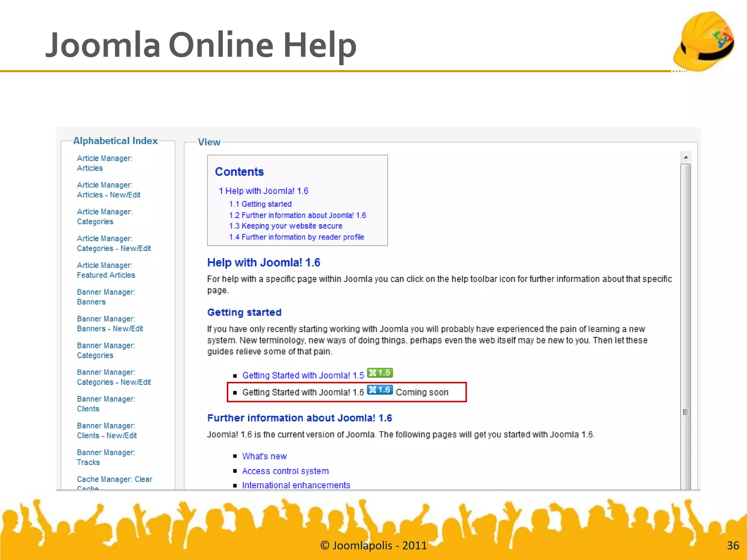Click the scrollbar up arrow in View panel
This screenshot has height=560, width=747.
coord(686,157)
